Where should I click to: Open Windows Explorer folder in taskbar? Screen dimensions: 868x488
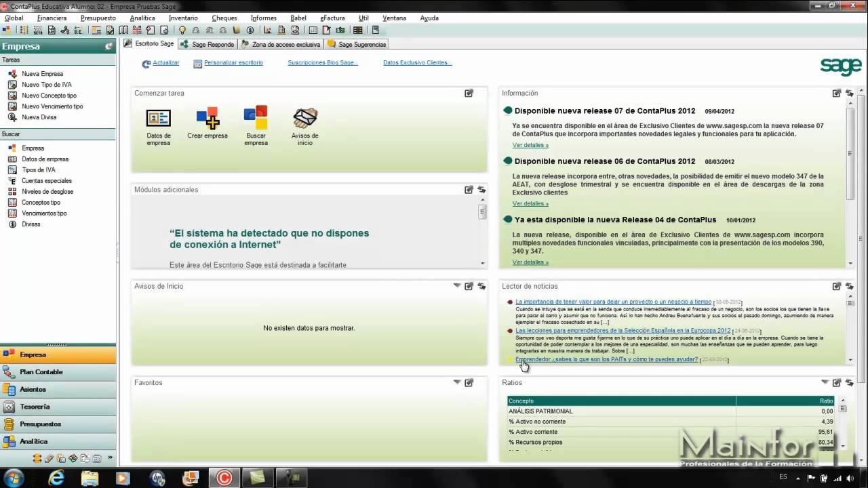[90, 478]
